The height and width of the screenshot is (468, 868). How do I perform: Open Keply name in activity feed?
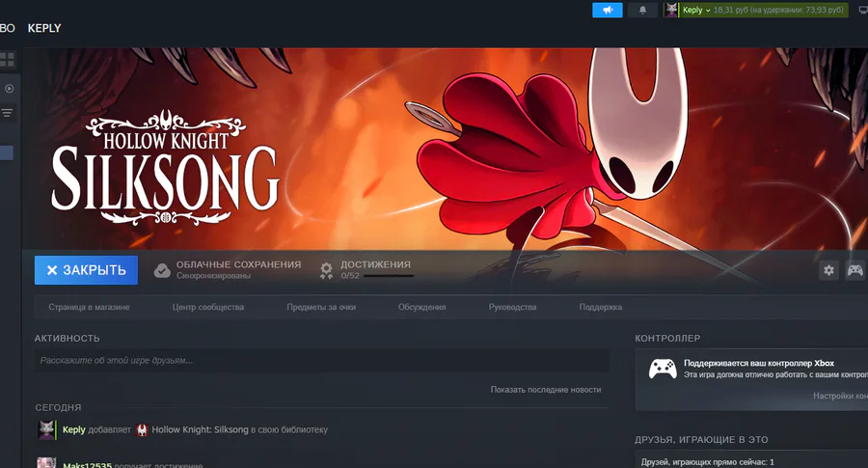point(73,429)
